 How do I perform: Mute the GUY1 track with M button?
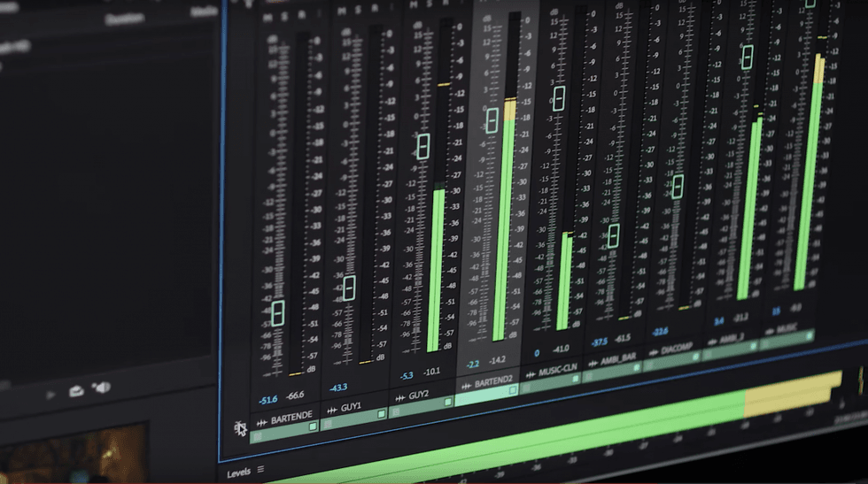click(342, 12)
